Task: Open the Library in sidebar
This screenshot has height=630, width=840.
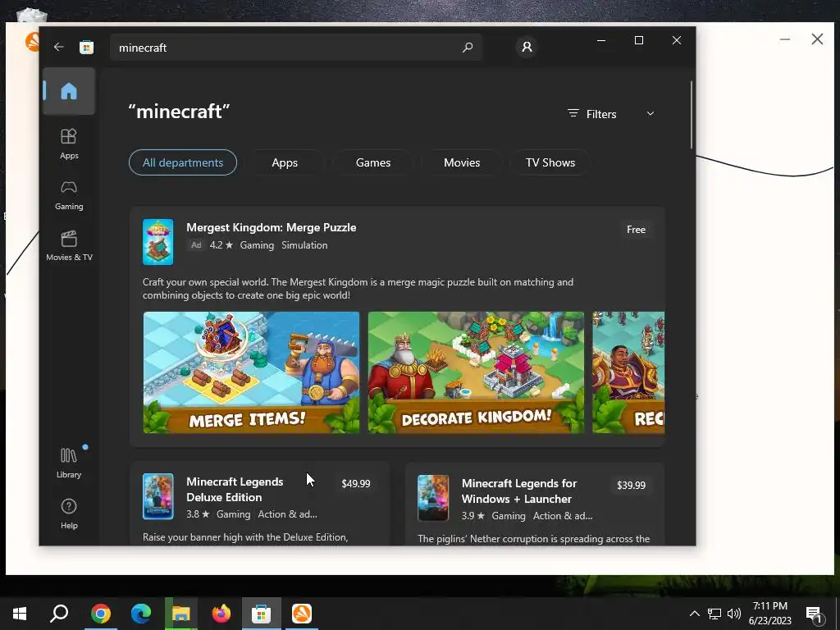Action: coord(69,463)
